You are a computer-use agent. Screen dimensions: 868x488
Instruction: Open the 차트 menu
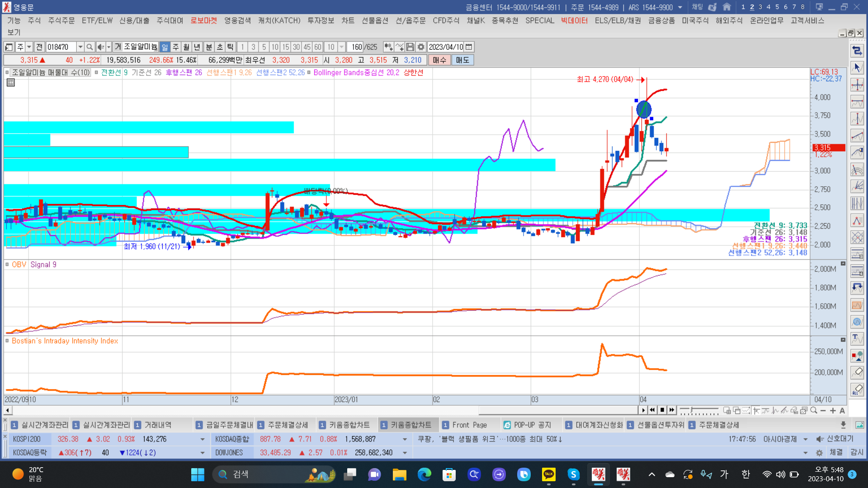348,20
